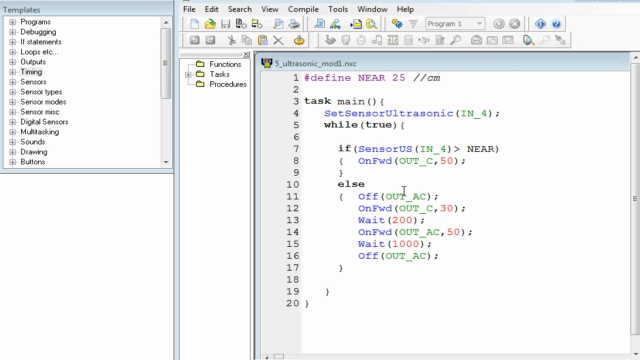Image resolution: width=640 pixels, height=360 pixels.
Task: Select Buttons in the Templates tree
Action: click(x=33, y=162)
